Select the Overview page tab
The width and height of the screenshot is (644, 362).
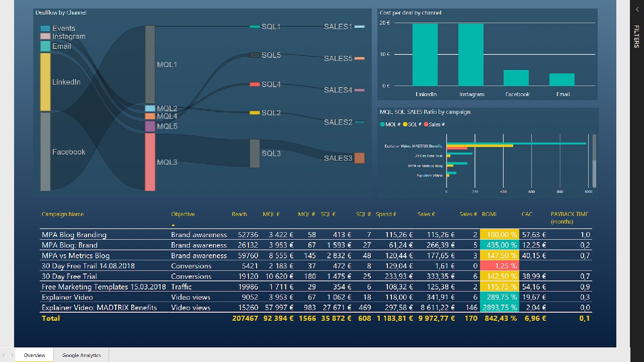coord(34,355)
